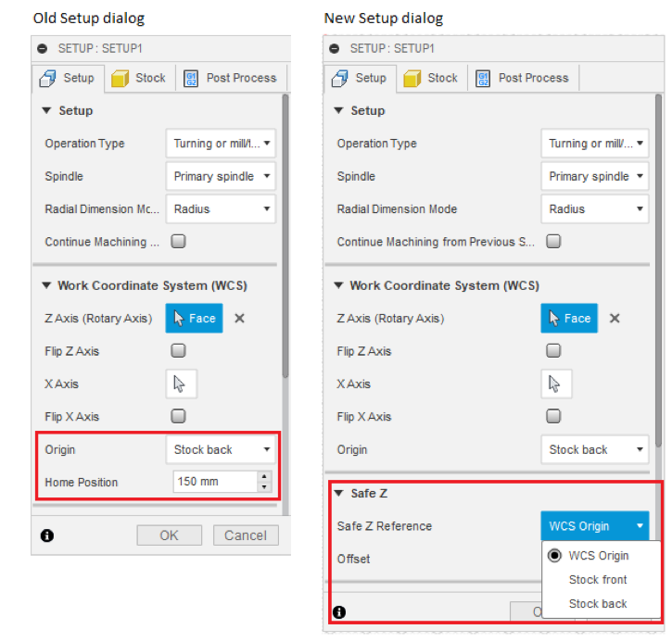Click Cancel button in old Setup dialog
This screenshot has height=642, width=672.
(x=246, y=535)
